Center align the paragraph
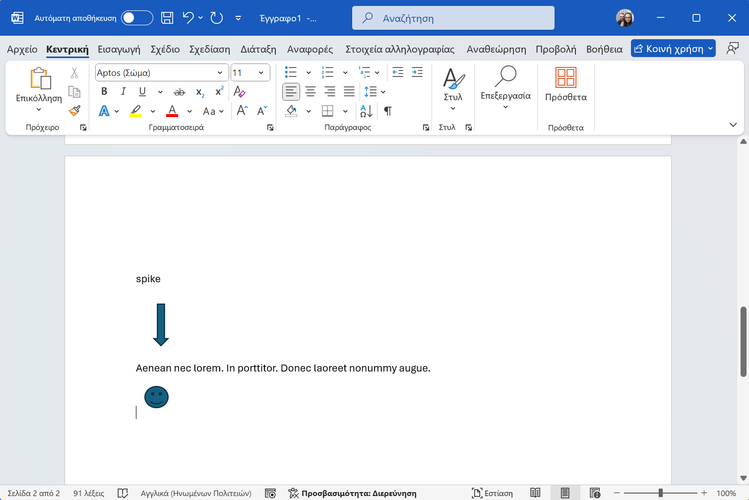749x500 pixels. pyautogui.click(x=310, y=91)
